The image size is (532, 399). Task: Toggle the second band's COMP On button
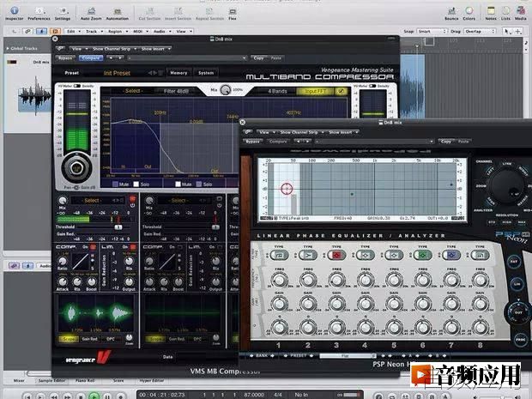pyautogui.click(x=180, y=246)
